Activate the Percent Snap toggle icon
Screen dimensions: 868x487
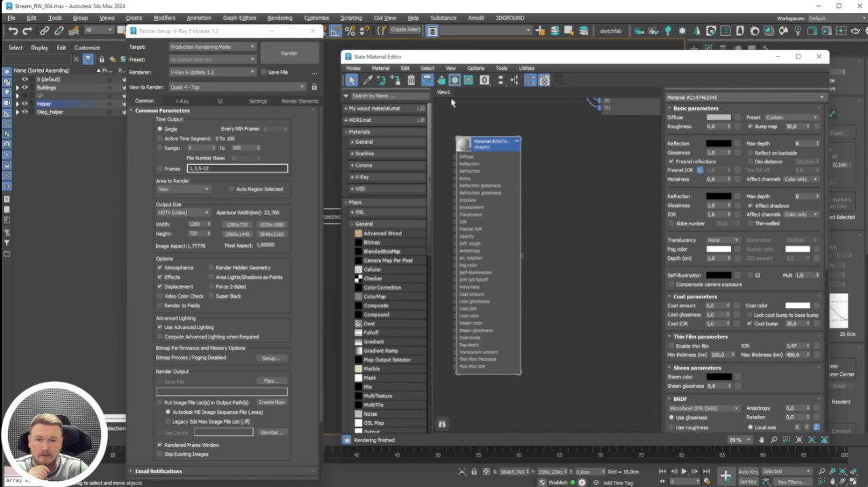pyautogui.click(x=350, y=31)
